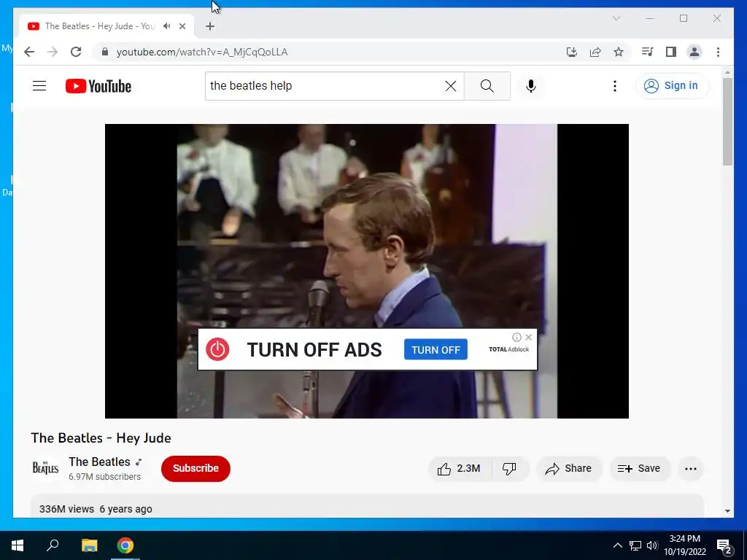Share this page from the address bar

coord(595,52)
